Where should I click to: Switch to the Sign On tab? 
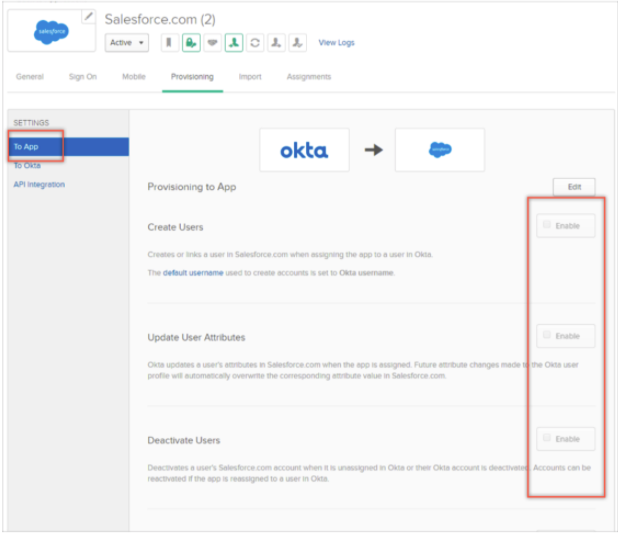click(83, 77)
